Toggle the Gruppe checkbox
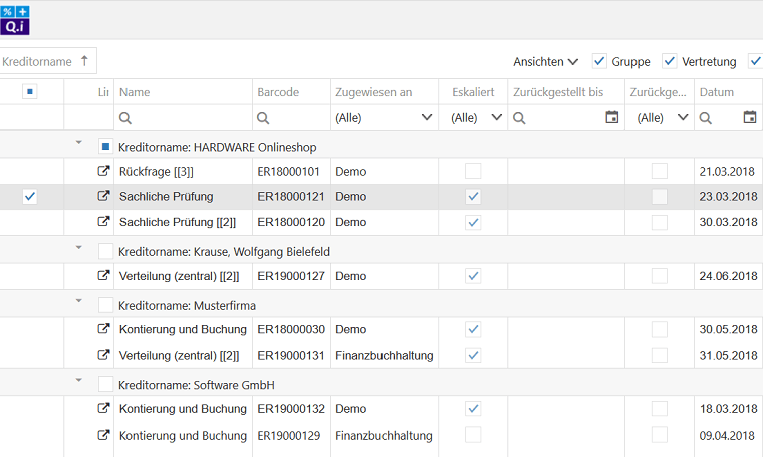763x457 pixels. [599, 61]
